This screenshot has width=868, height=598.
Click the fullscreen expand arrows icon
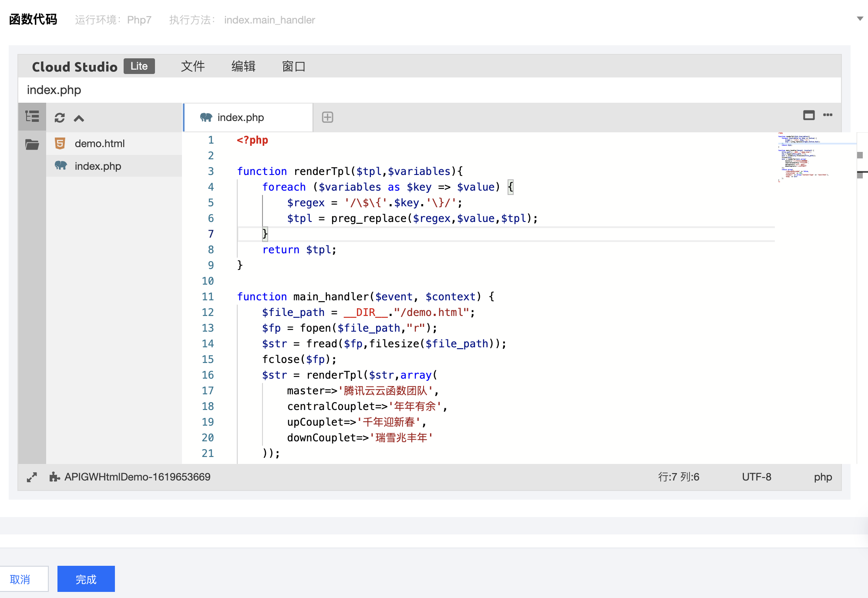click(32, 477)
